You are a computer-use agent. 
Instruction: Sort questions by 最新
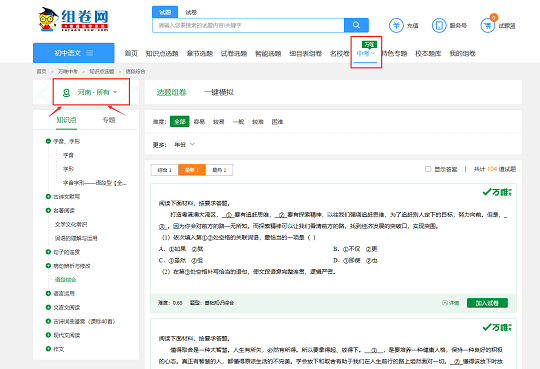pyautogui.click(x=192, y=170)
